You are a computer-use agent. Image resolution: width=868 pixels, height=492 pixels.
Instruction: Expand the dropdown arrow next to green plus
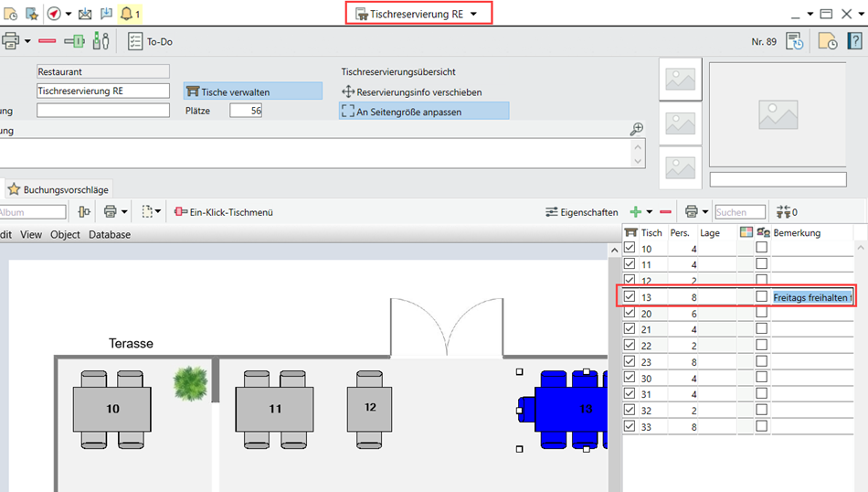tap(650, 212)
